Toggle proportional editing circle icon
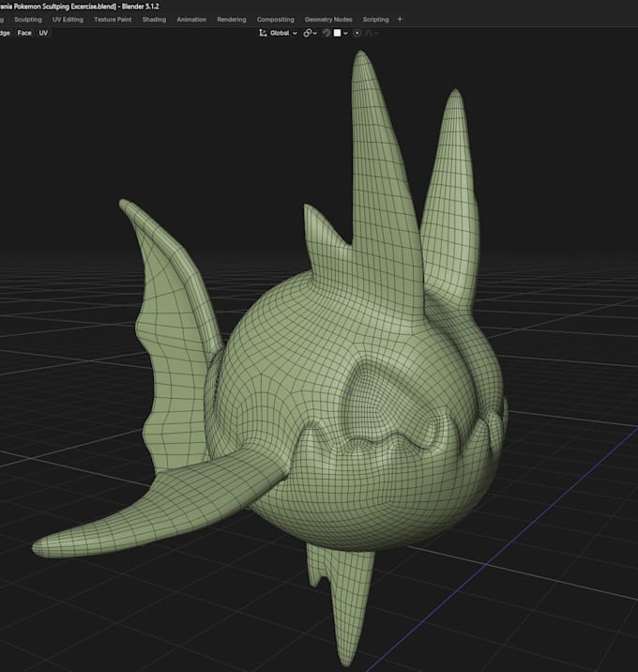The image size is (638, 672). tap(357, 33)
